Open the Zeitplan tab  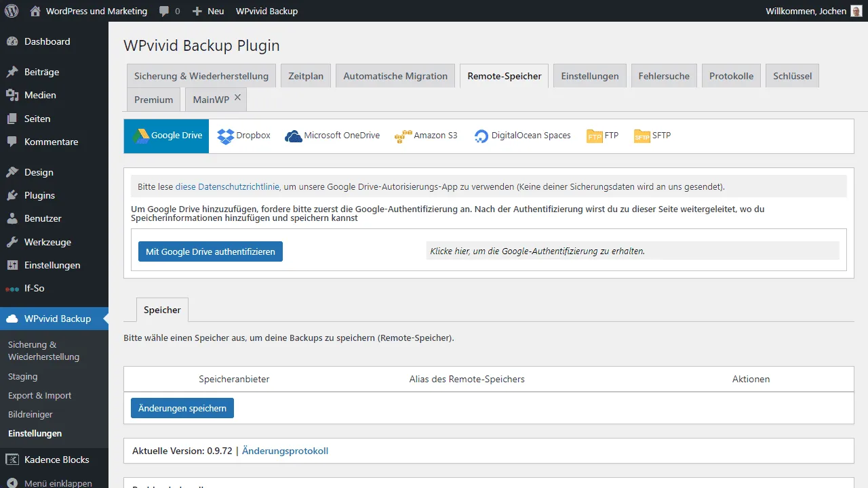306,76
